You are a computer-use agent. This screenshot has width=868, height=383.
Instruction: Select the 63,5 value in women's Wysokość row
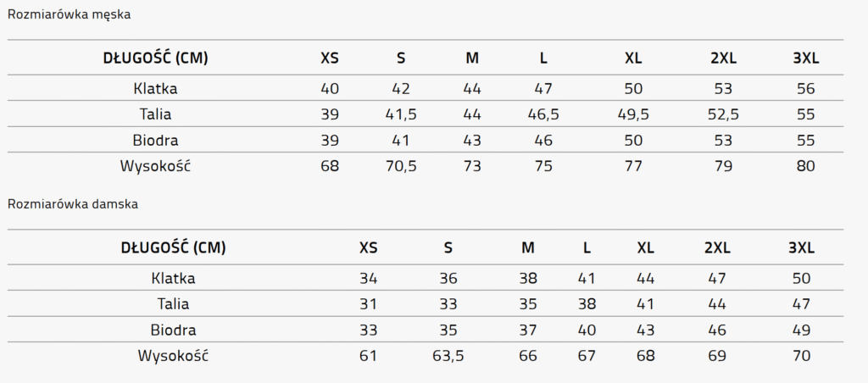pos(448,356)
